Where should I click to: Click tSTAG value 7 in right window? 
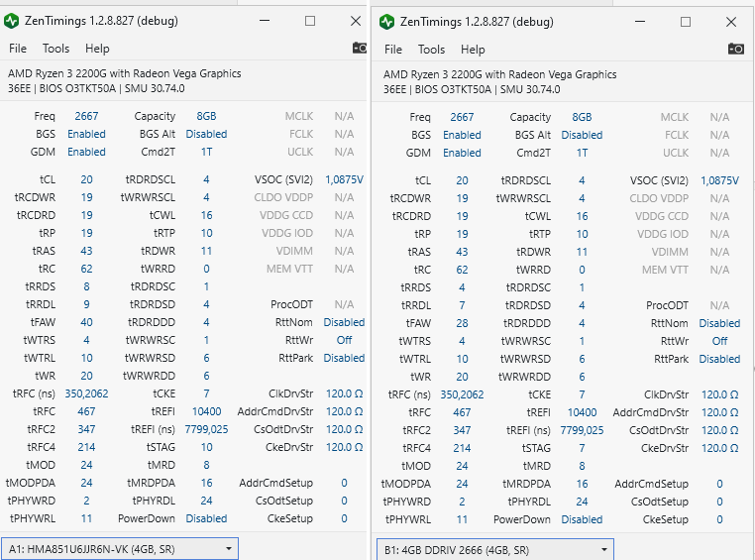(x=582, y=448)
